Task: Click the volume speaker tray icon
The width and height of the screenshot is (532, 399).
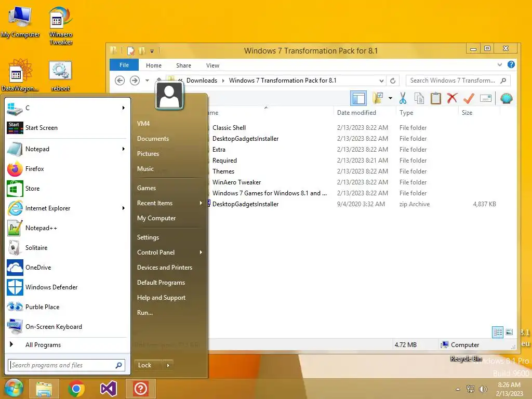Action: (483, 389)
